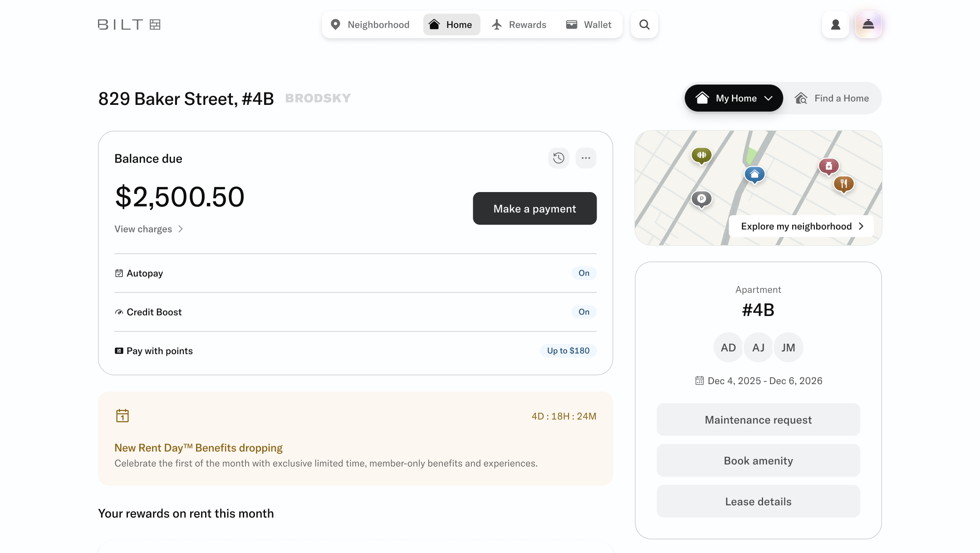The height and width of the screenshot is (553, 980).
Task: Open the My Home dropdown
Action: click(733, 98)
